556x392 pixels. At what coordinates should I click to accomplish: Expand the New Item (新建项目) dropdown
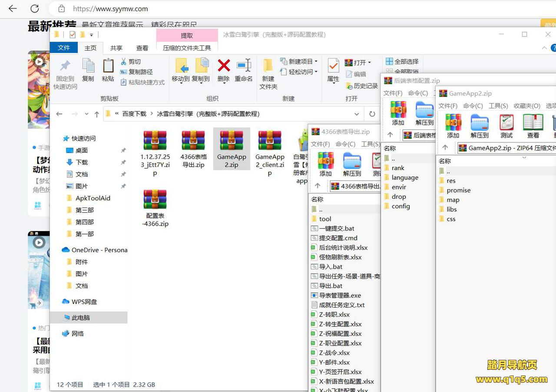pyautogui.click(x=299, y=62)
